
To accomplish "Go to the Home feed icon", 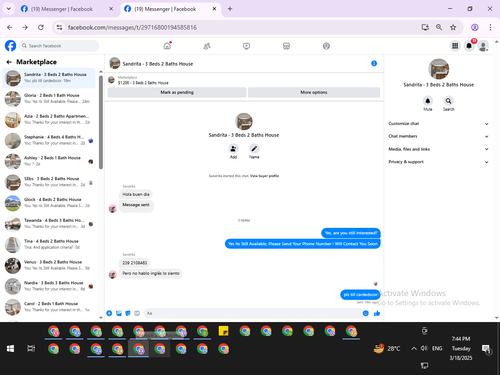I will pos(167,46).
